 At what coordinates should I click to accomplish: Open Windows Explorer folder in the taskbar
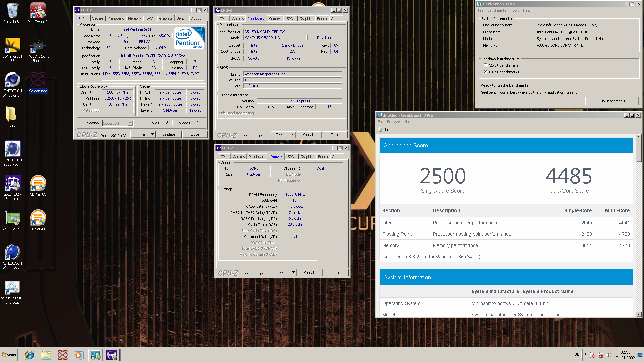(46, 355)
